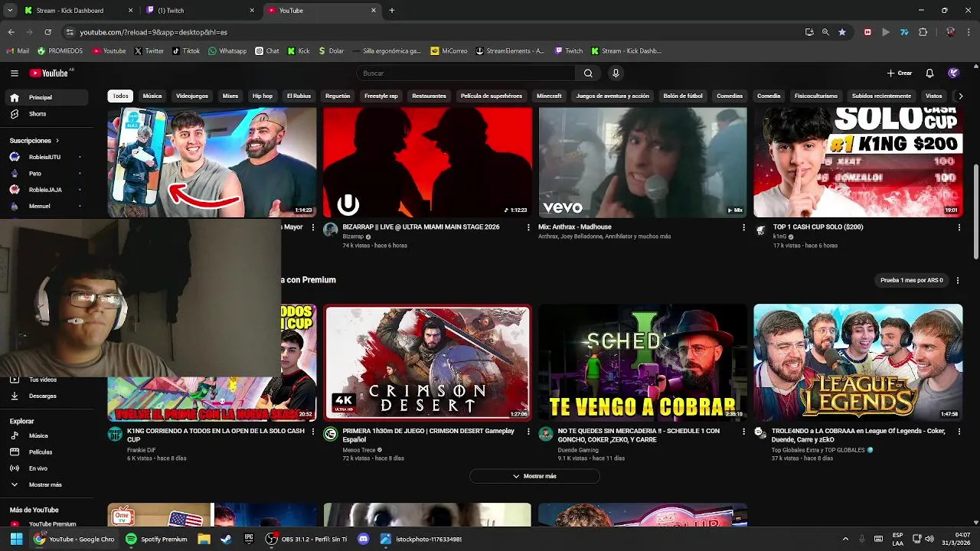Show more category chips with right arrow

click(961, 96)
